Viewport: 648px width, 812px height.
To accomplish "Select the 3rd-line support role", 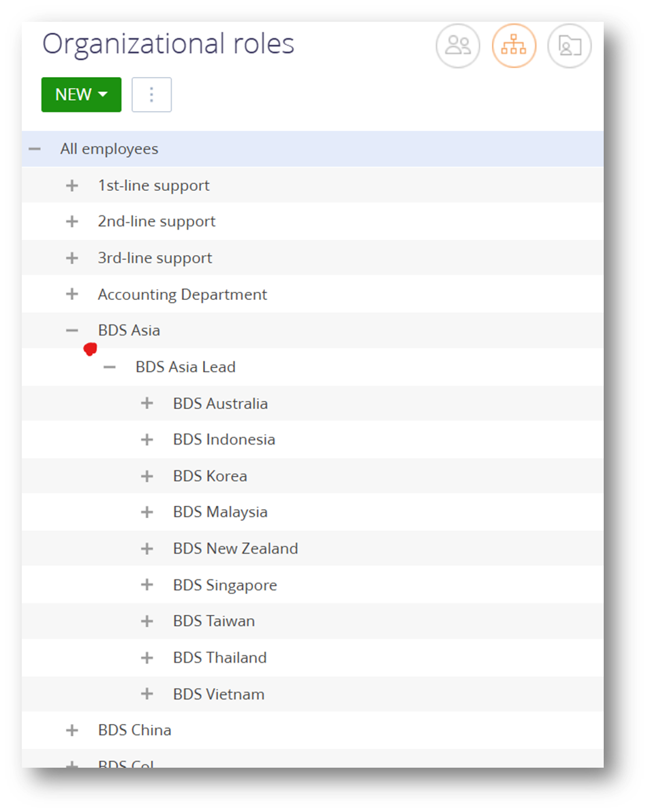I will click(155, 258).
